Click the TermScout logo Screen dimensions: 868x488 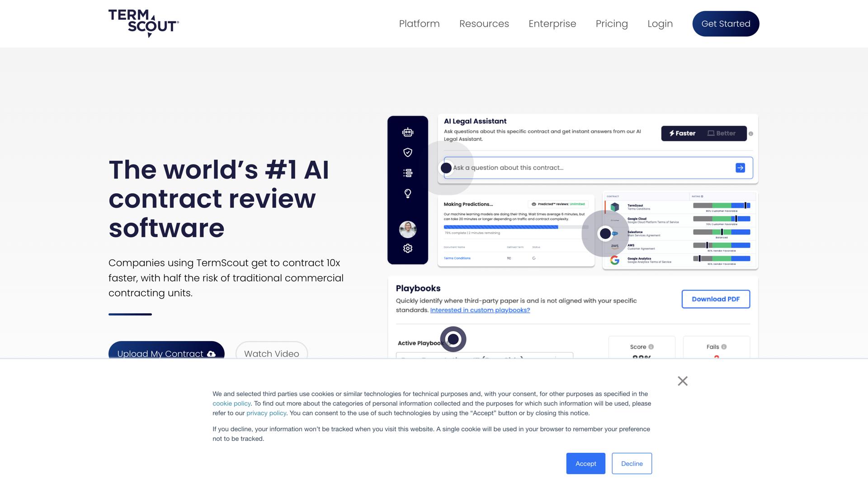click(143, 23)
